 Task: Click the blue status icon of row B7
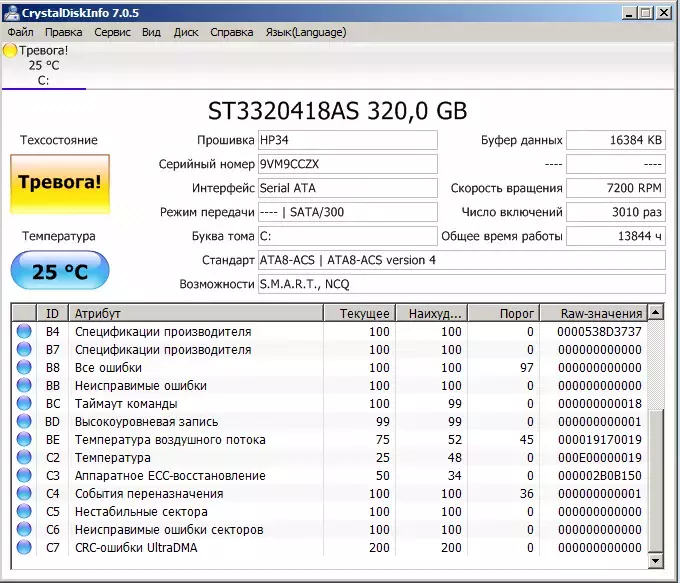pos(24,349)
